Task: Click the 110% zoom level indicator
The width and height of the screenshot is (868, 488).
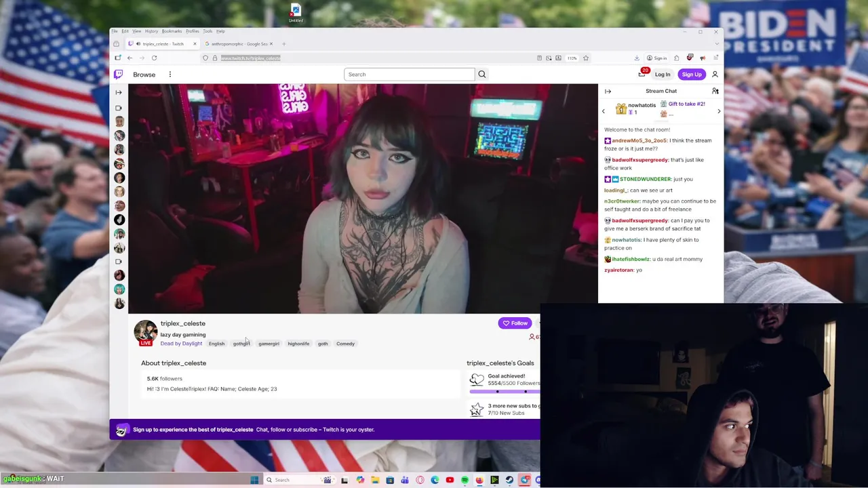Action: (572, 58)
